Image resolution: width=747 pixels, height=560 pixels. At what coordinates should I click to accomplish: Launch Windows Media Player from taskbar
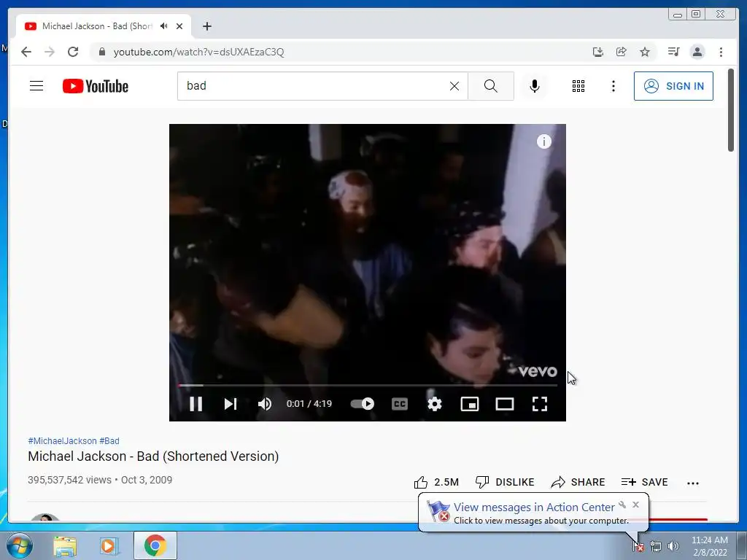pos(109,545)
